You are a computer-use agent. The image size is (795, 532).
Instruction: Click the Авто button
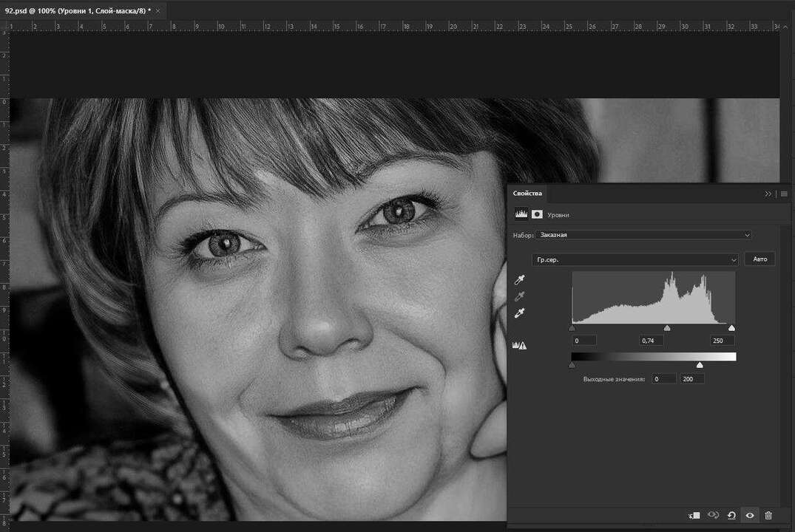760,259
